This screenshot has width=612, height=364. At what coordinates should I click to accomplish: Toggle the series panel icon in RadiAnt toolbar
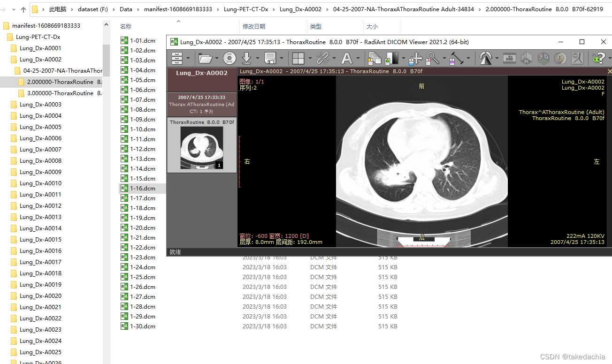(x=177, y=58)
